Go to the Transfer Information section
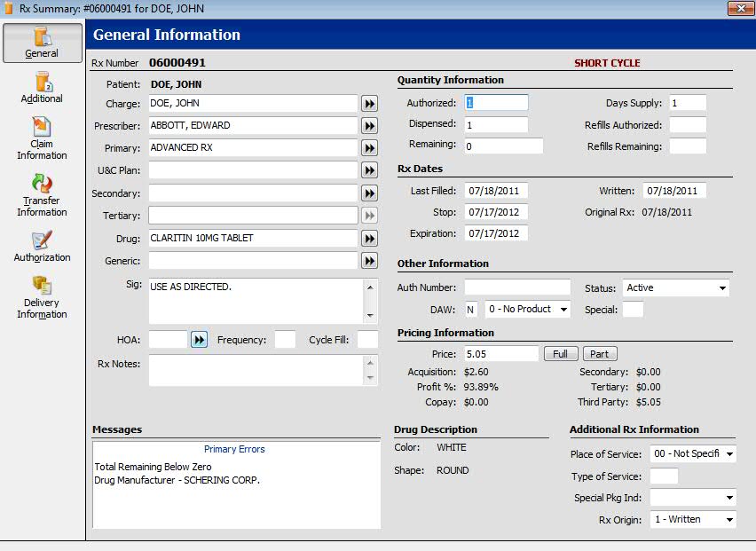The image size is (756, 551). pyautogui.click(x=42, y=196)
